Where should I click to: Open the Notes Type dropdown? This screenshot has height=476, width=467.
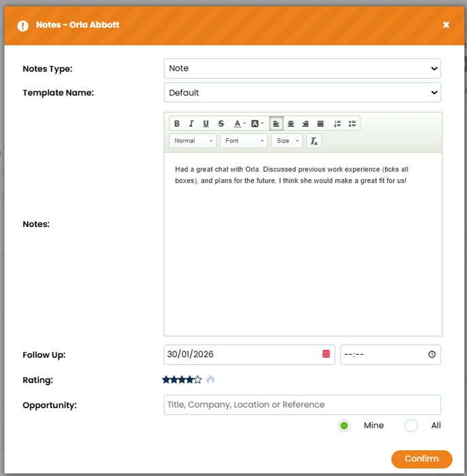[302, 68]
